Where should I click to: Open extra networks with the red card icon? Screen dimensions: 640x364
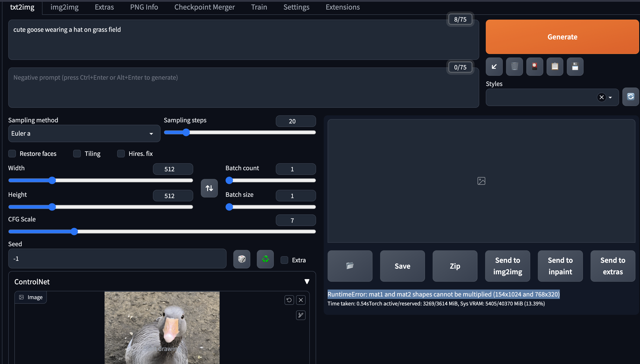pos(534,66)
